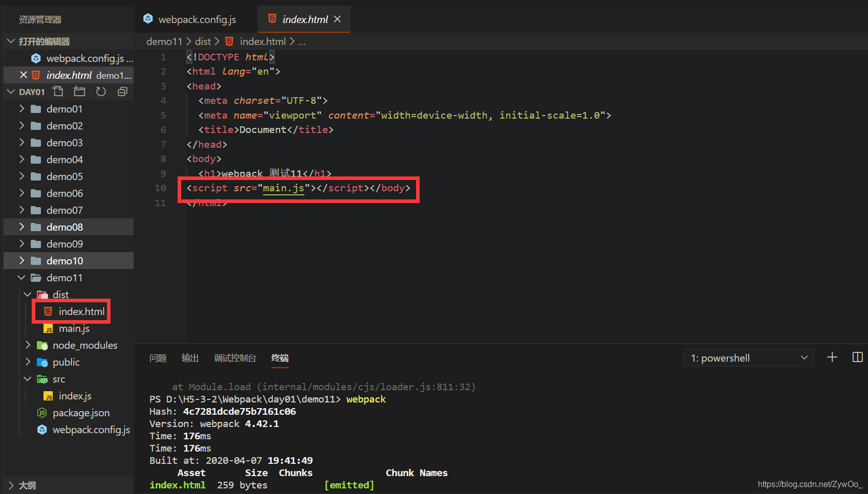
Task: Open the 输出 output panel tab
Action: pyautogui.click(x=190, y=358)
